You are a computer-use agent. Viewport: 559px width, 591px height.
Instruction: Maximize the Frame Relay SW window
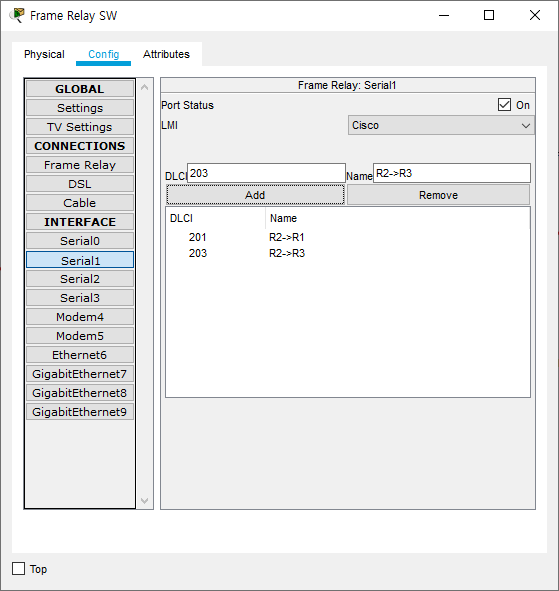pyautogui.click(x=489, y=15)
